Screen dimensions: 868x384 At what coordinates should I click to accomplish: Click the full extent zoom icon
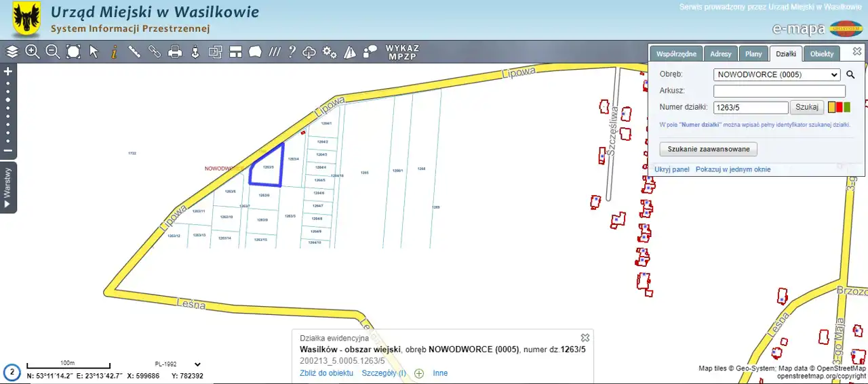point(73,51)
